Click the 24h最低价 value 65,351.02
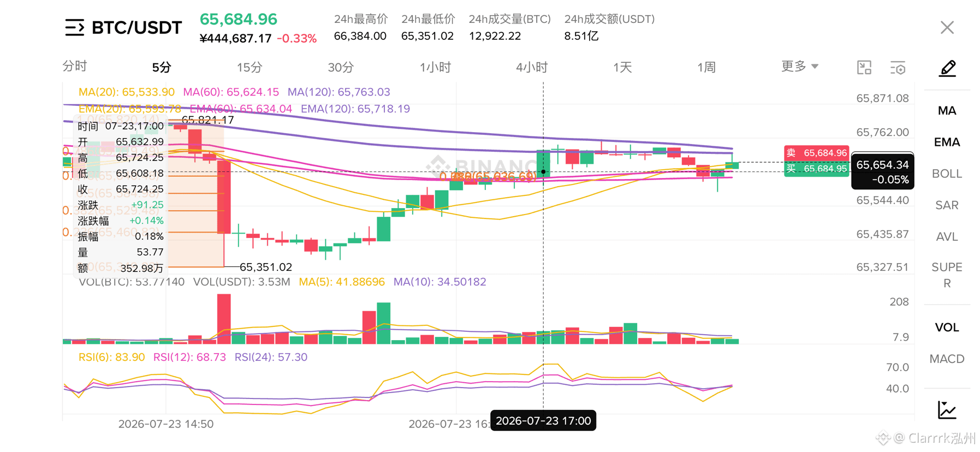 (427, 36)
